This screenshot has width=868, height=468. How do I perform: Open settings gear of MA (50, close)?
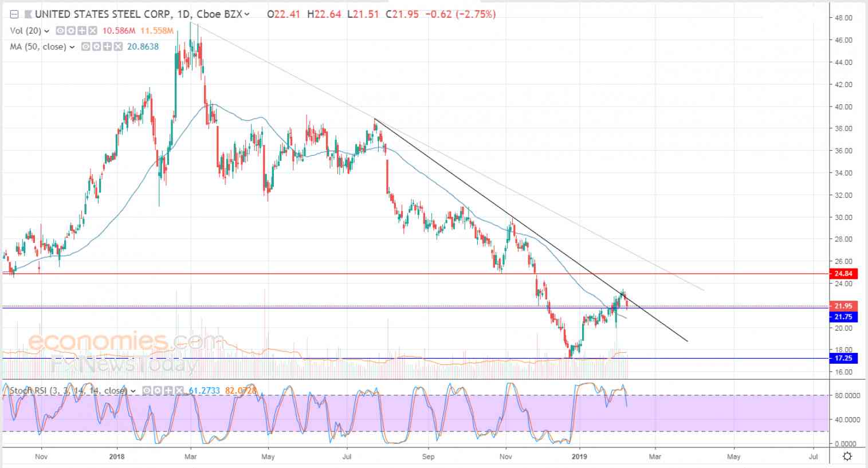coord(96,46)
